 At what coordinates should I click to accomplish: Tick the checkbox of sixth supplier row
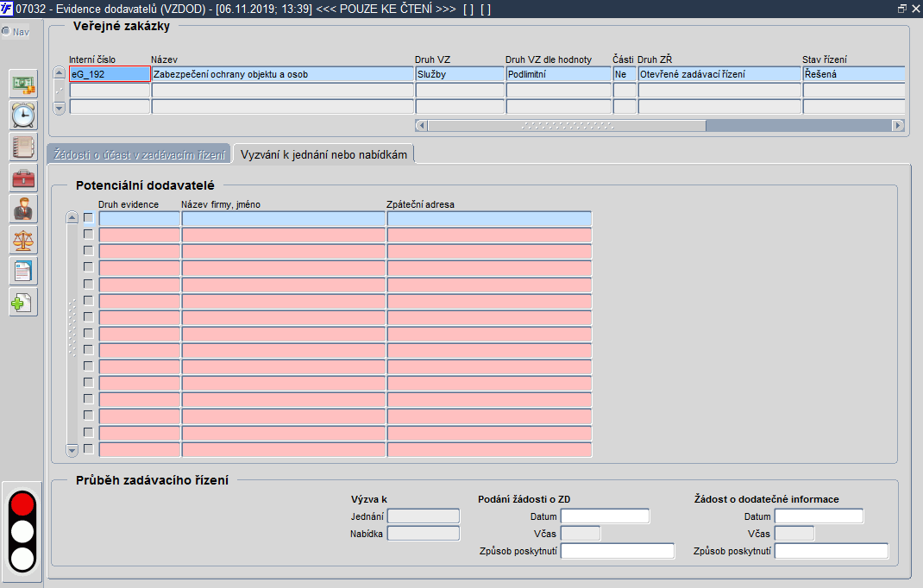[88, 300]
